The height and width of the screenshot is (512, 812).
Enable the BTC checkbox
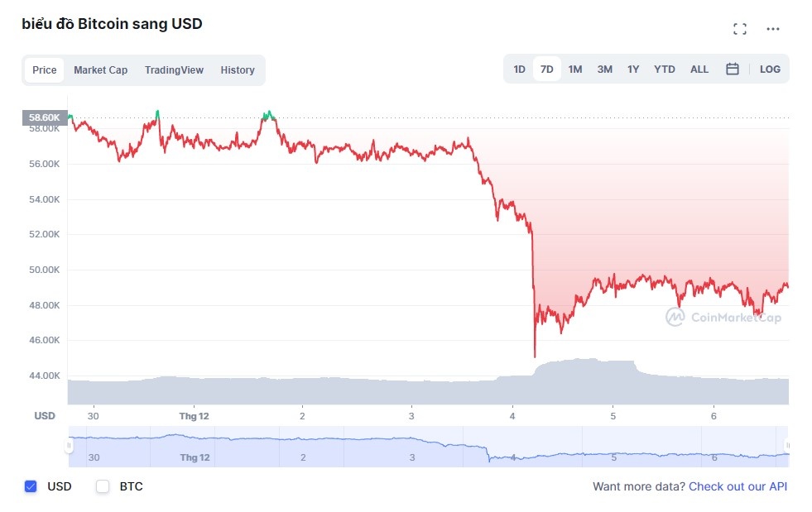tap(102, 486)
